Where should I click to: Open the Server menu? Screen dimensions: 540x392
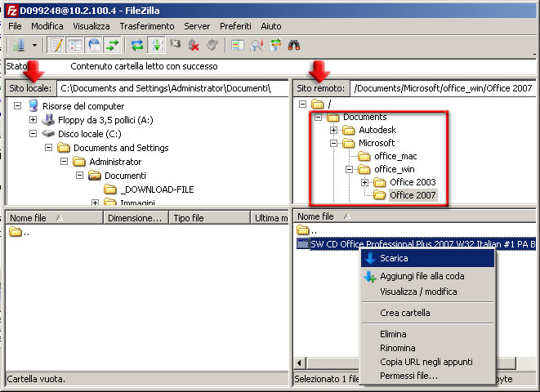(x=197, y=26)
